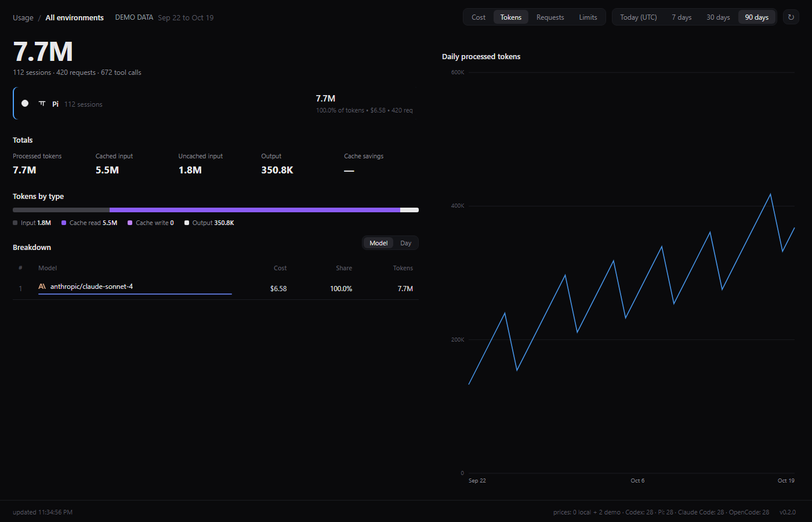
Task: Click the Usage breadcrumb link
Action: coord(23,18)
